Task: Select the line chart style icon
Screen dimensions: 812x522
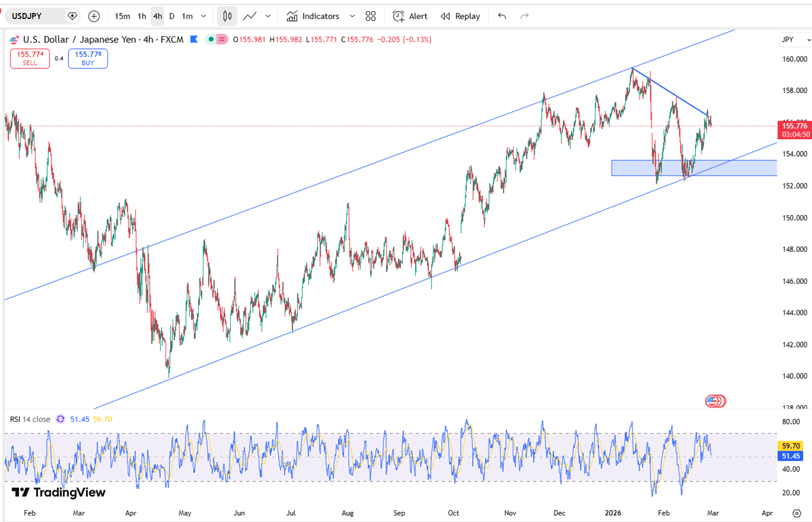Action: [x=250, y=16]
